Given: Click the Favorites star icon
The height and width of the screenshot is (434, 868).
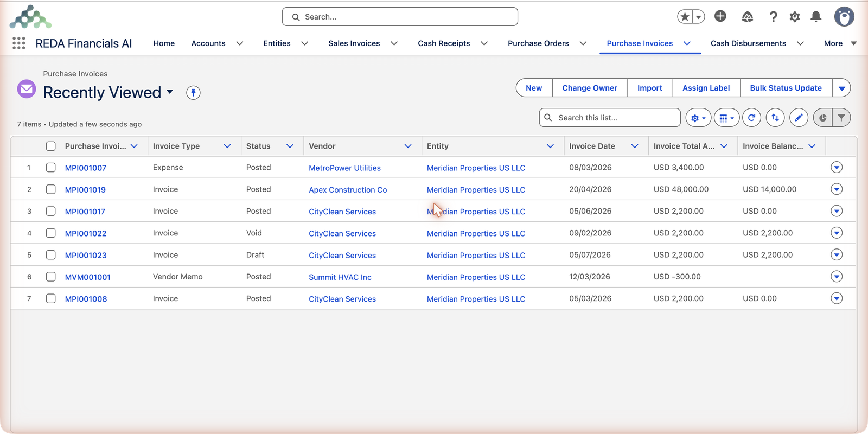Looking at the screenshot, I should coord(685,17).
